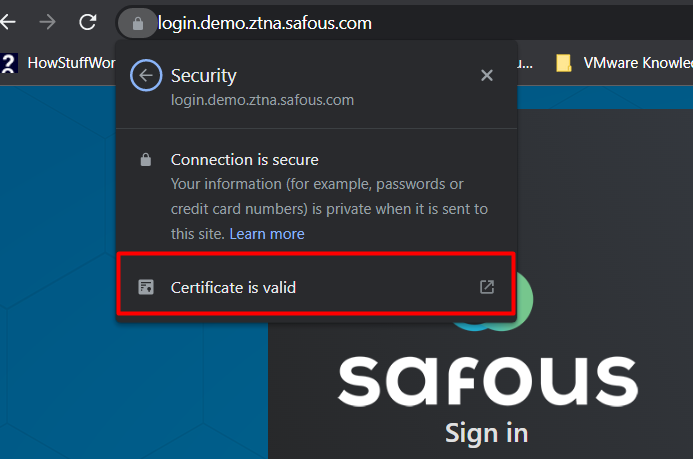Click the site domain under Security title
Image resolution: width=693 pixels, height=459 pixels.
pos(262,100)
